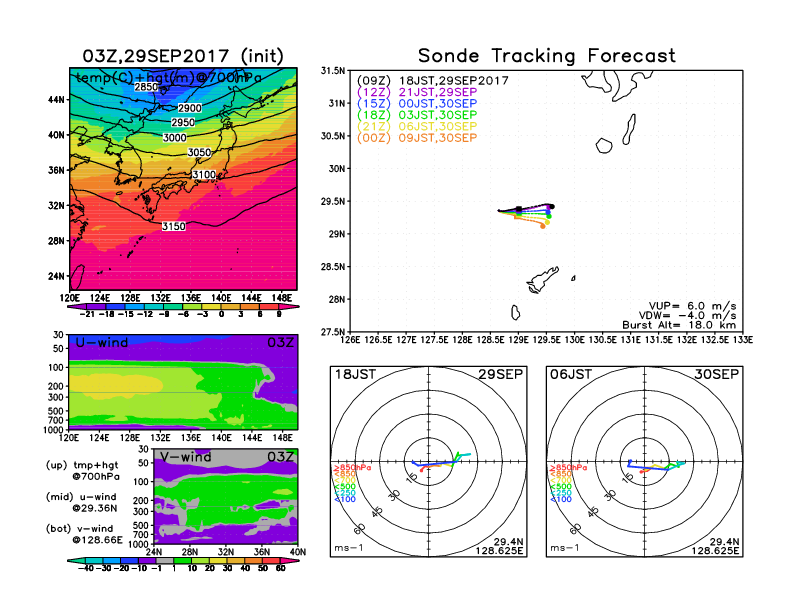Click the wind speed color bar at bottom

tap(182, 568)
